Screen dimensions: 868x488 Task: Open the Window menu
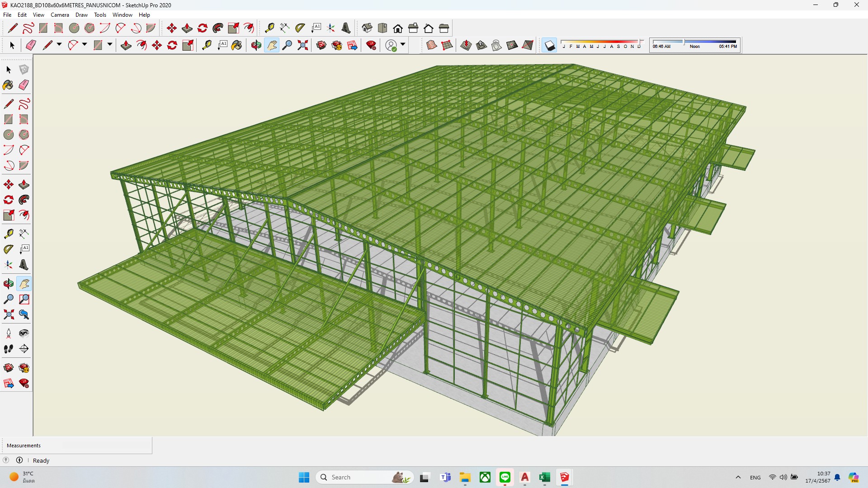click(x=122, y=15)
